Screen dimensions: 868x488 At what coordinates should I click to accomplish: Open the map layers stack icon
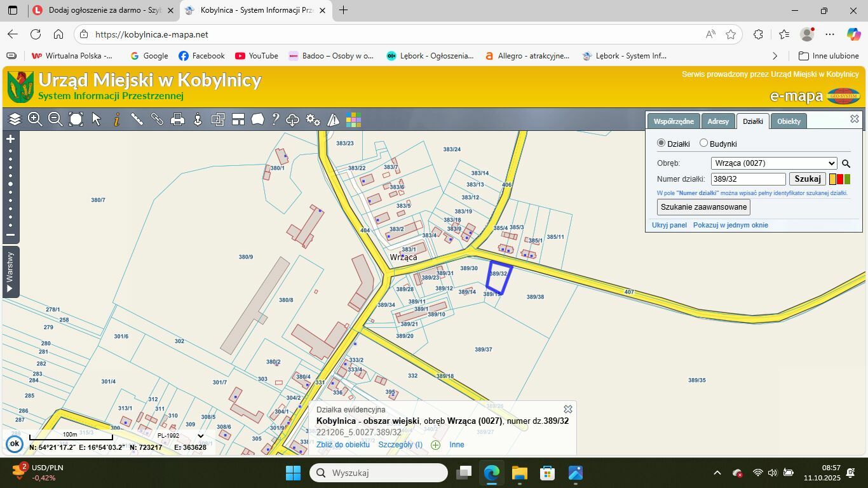(15, 119)
